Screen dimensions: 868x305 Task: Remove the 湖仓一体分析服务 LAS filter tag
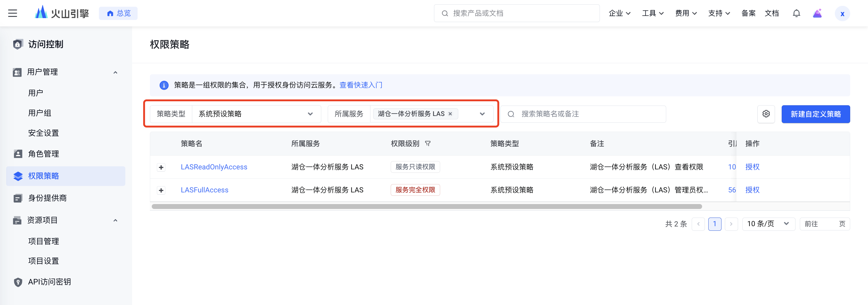[x=450, y=114]
